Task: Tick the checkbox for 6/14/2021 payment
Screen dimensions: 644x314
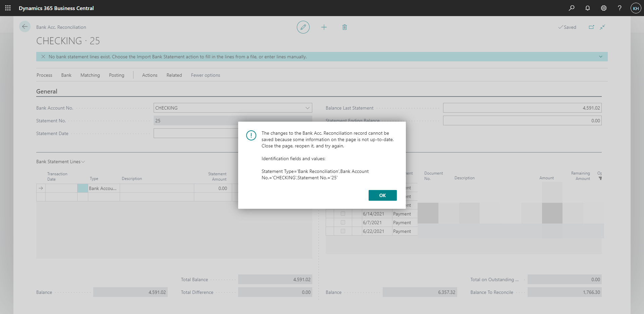Action: click(343, 214)
